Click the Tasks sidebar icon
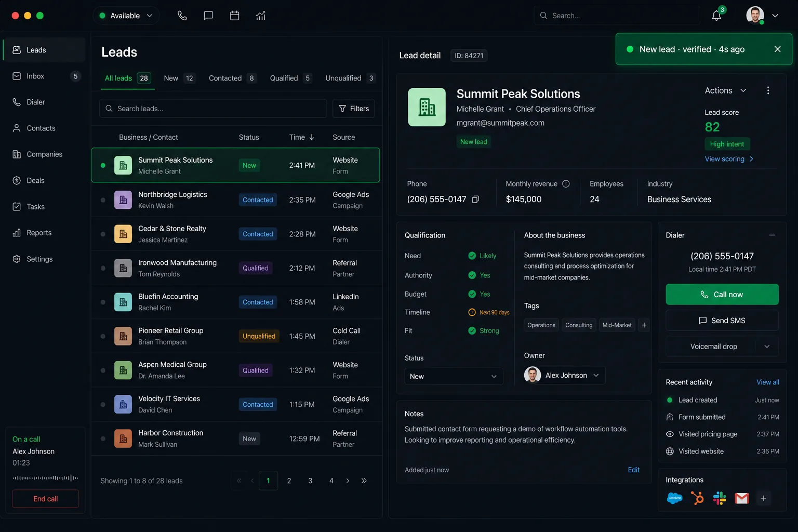The image size is (798, 532). point(17,207)
